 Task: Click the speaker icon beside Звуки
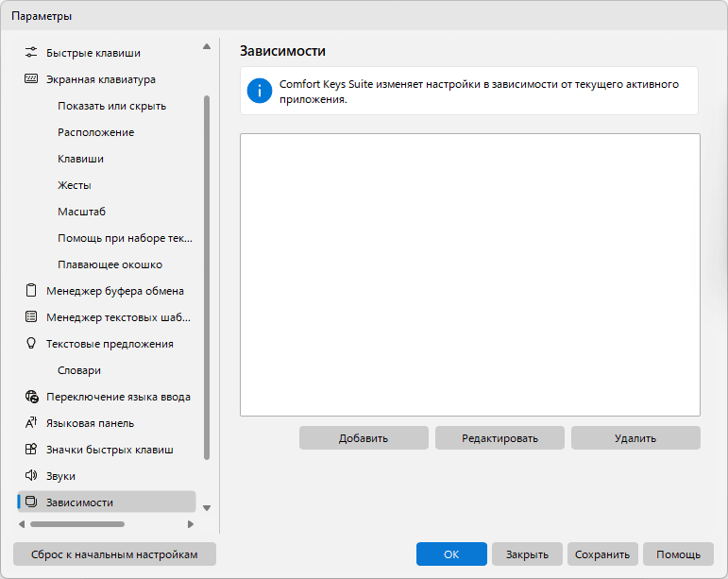pyautogui.click(x=31, y=475)
